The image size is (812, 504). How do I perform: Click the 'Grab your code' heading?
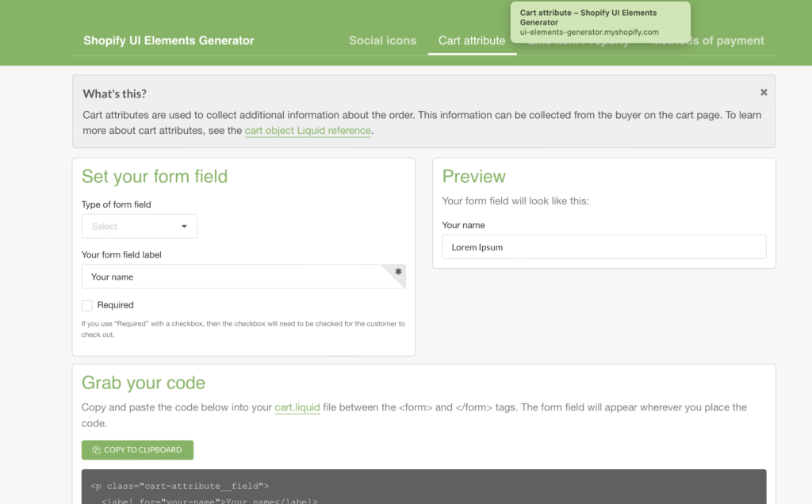144,383
